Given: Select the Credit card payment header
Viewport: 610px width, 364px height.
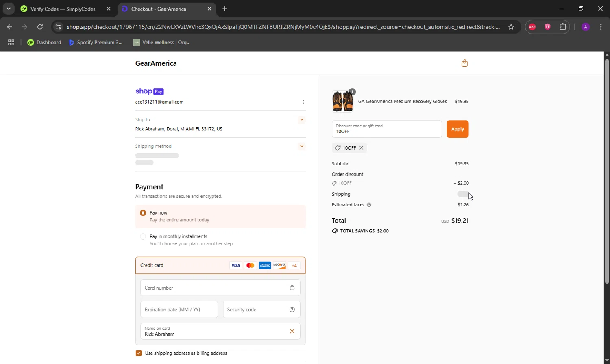Looking at the screenshot, I should [220, 265].
